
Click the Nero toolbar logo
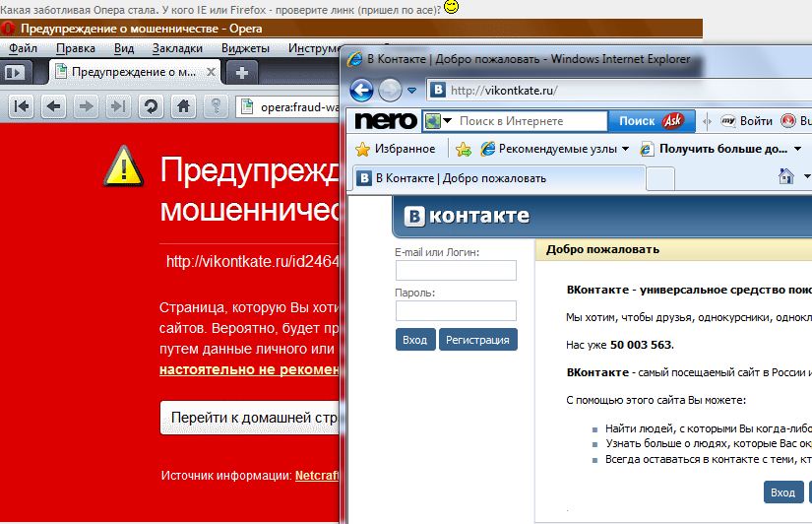click(x=385, y=121)
